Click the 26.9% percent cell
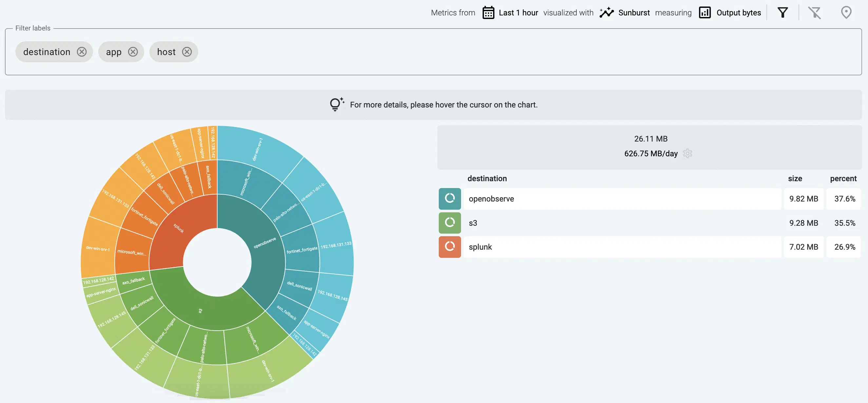Image resolution: width=868 pixels, height=403 pixels. [x=844, y=247]
